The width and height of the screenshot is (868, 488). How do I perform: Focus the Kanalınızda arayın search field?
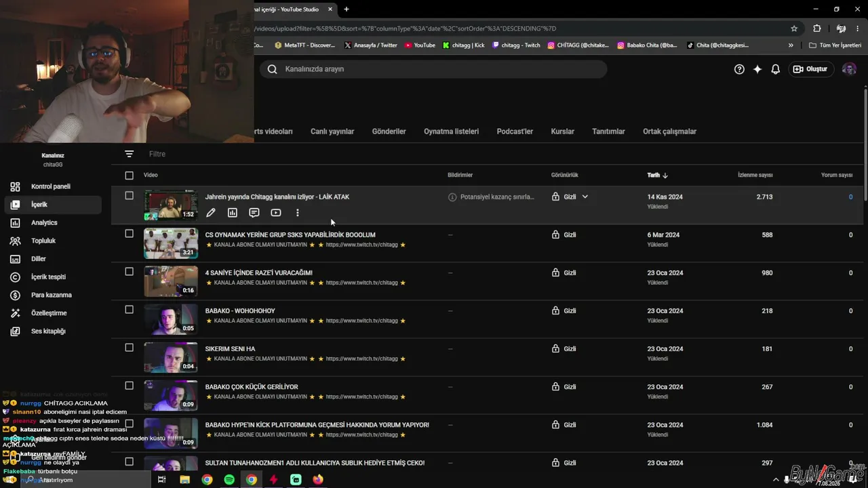433,69
